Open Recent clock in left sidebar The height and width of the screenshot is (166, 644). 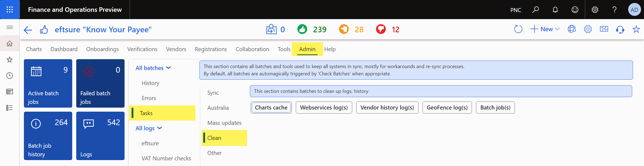click(x=10, y=76)
